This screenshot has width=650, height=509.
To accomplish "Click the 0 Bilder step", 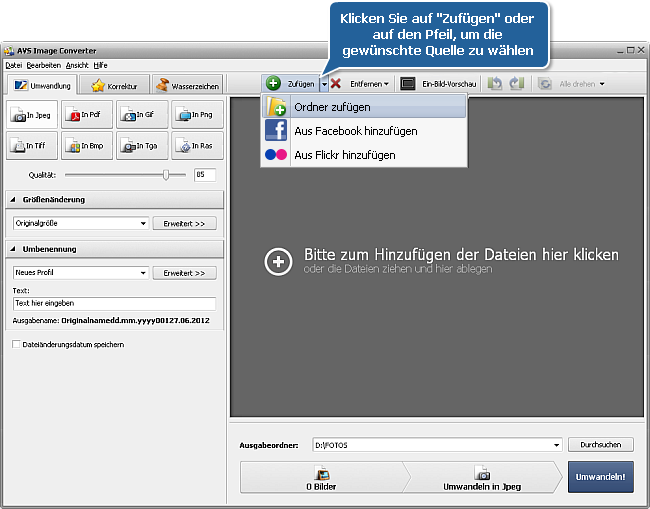I will [x=321, y=477].
